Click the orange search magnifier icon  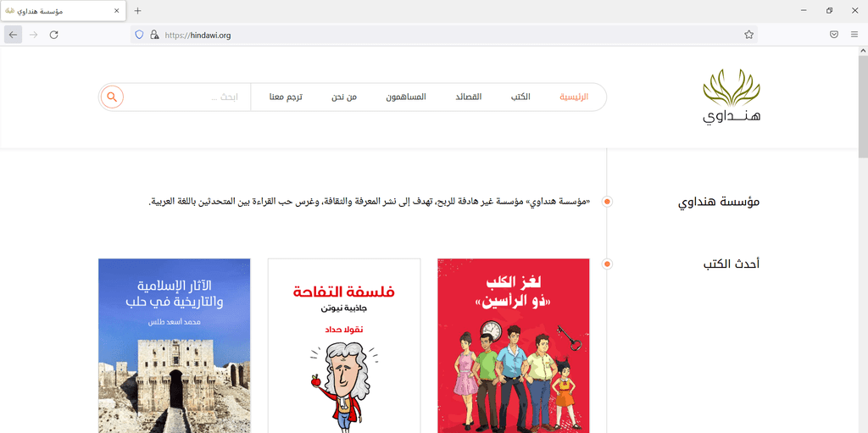tap(112, 97)
